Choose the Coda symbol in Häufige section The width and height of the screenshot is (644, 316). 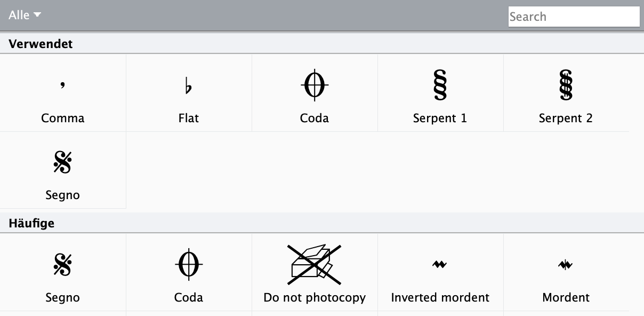[x=189, y=272]
